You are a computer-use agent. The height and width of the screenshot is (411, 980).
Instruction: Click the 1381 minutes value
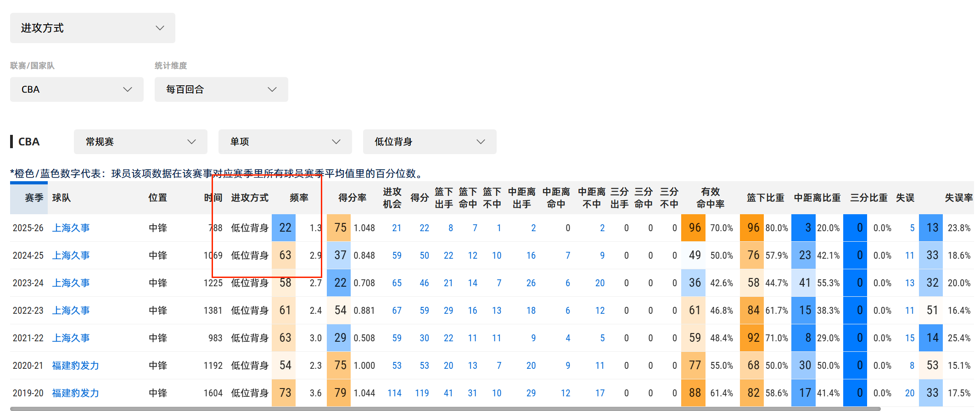pyautogui.click(x=213, y=311)
